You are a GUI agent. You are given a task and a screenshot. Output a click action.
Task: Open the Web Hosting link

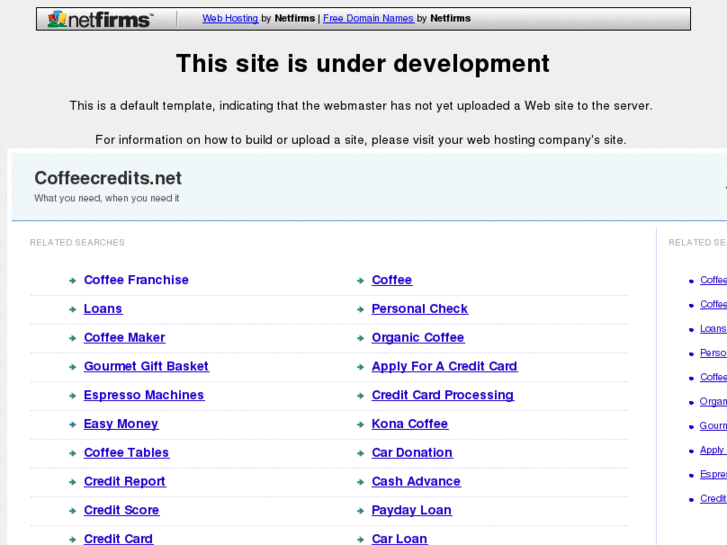230,19
